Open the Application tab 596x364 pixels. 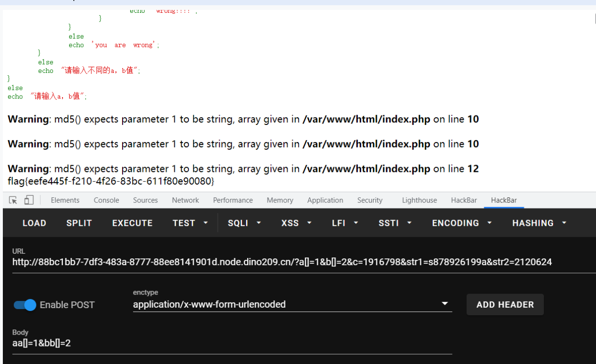pyautogui.click(x=325, y=200)
